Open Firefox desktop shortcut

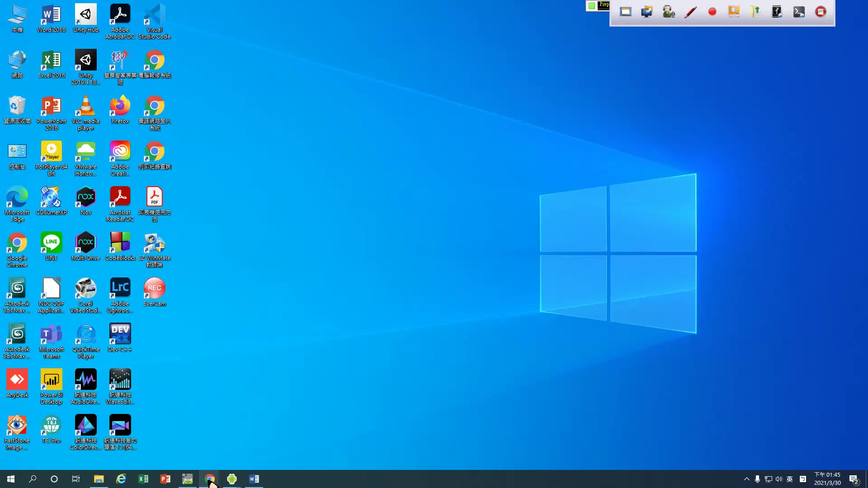120,110
